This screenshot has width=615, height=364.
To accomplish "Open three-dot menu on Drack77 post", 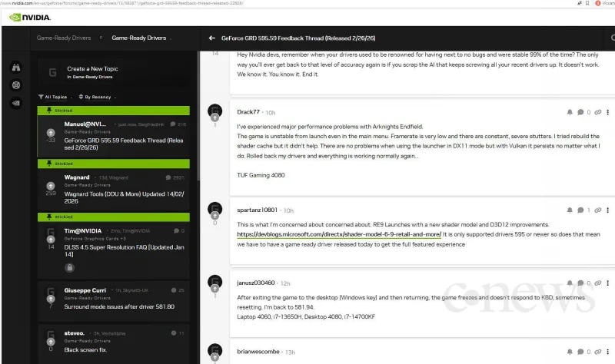I will point(607,112).
